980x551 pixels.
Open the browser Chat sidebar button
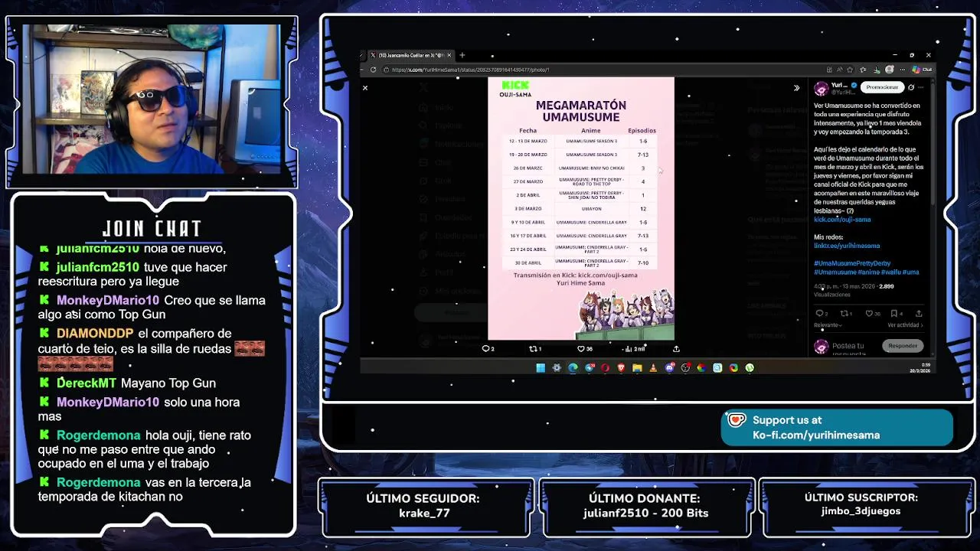[921, 70]
